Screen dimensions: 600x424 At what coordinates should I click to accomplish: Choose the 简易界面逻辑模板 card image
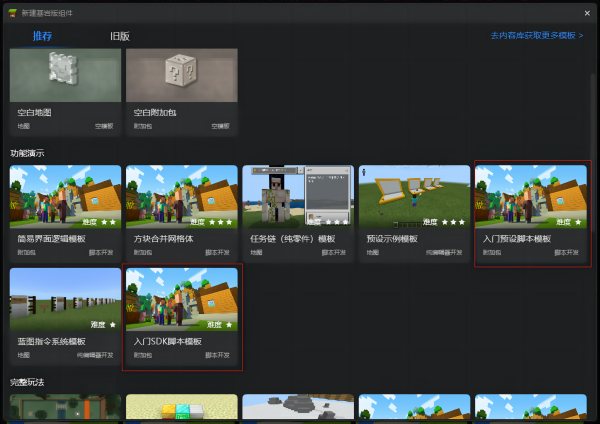tap(65, 197)
